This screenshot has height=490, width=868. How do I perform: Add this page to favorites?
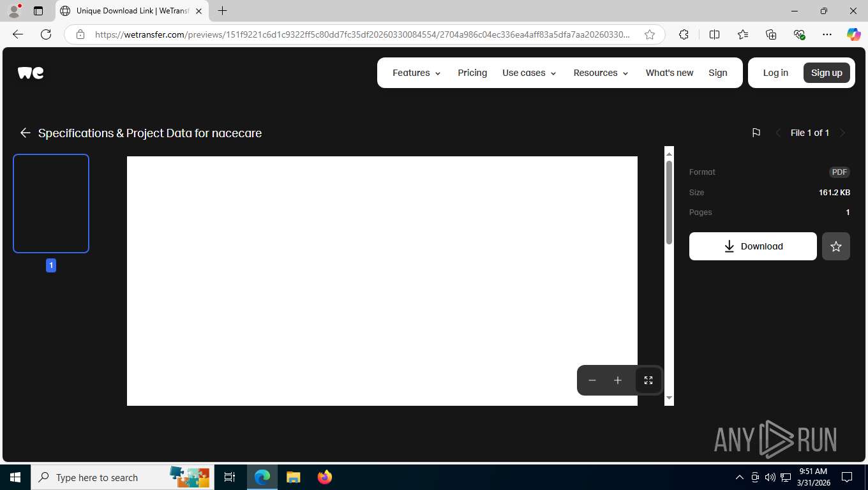coord(650,34)
